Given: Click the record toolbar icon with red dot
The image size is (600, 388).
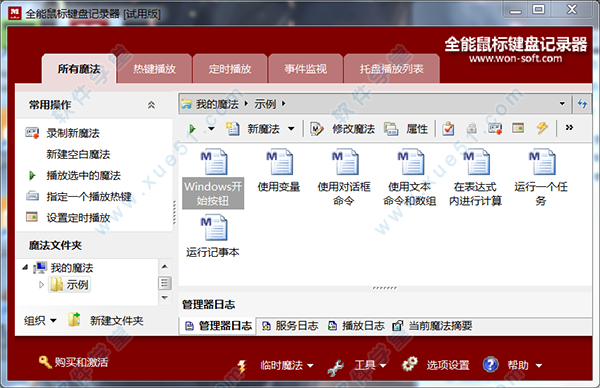Looking at the screenshot, I should pos(495,129).
